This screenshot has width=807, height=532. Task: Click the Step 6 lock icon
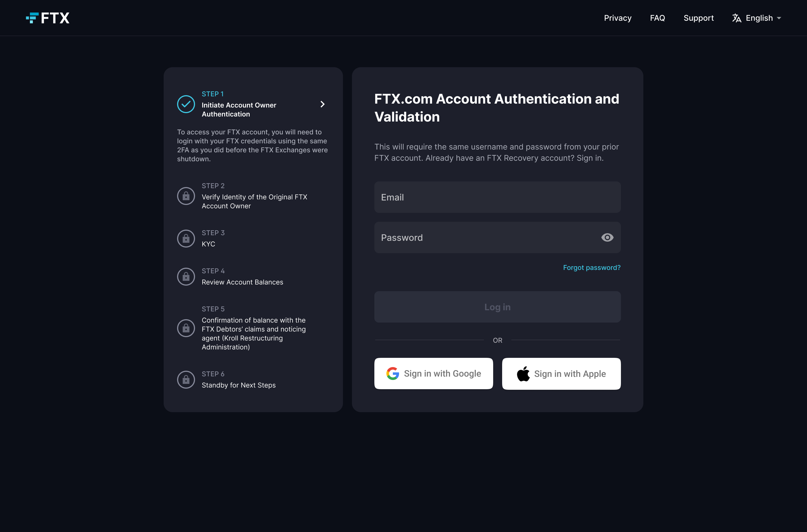(186, 379)
